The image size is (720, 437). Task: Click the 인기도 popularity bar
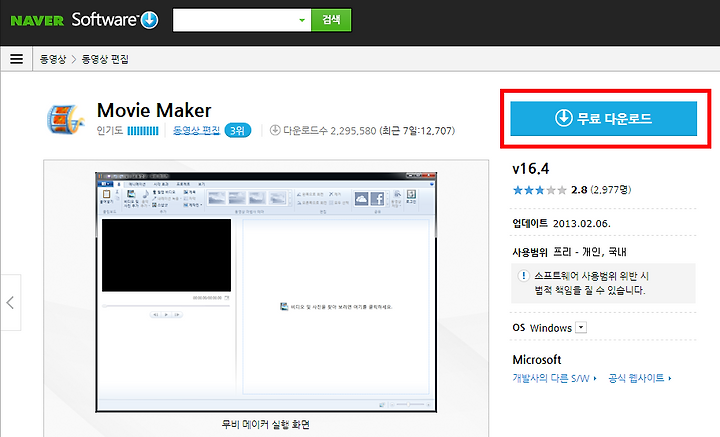[143, 131]
